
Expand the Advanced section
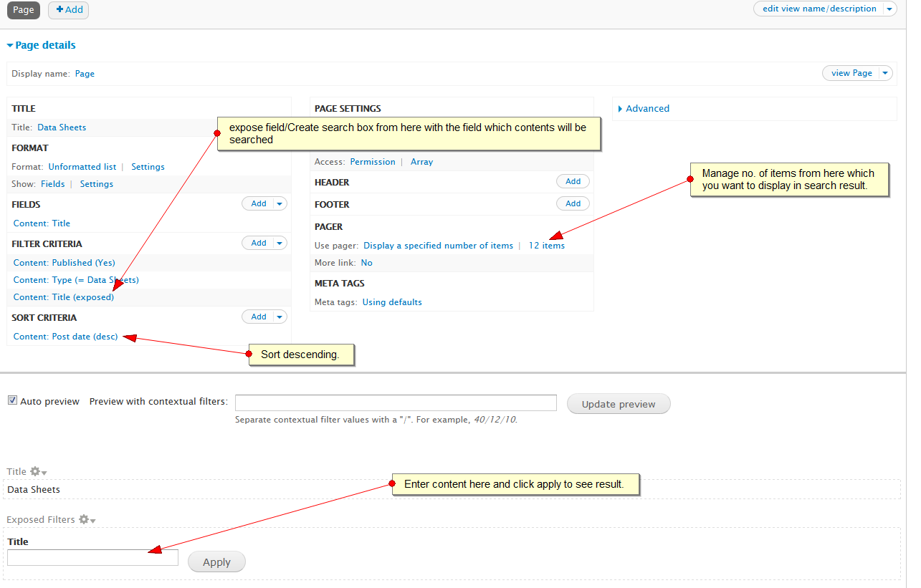coord(646,108)
